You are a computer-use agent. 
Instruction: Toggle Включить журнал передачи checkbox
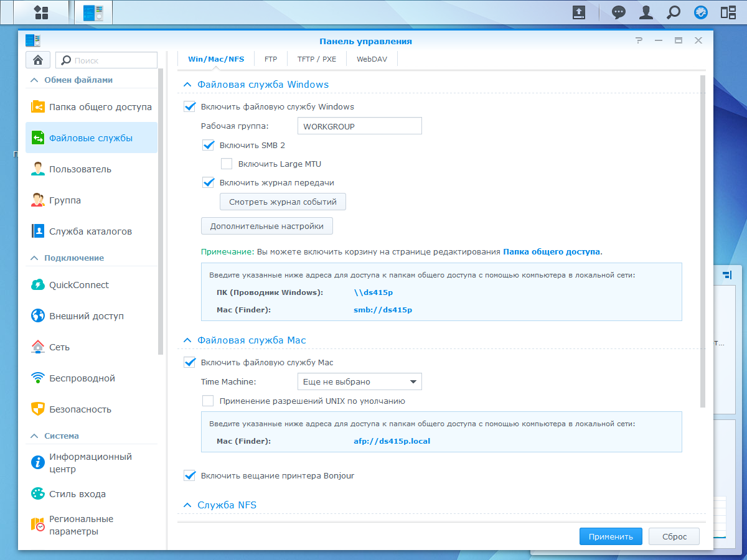[x=208, y=182]
